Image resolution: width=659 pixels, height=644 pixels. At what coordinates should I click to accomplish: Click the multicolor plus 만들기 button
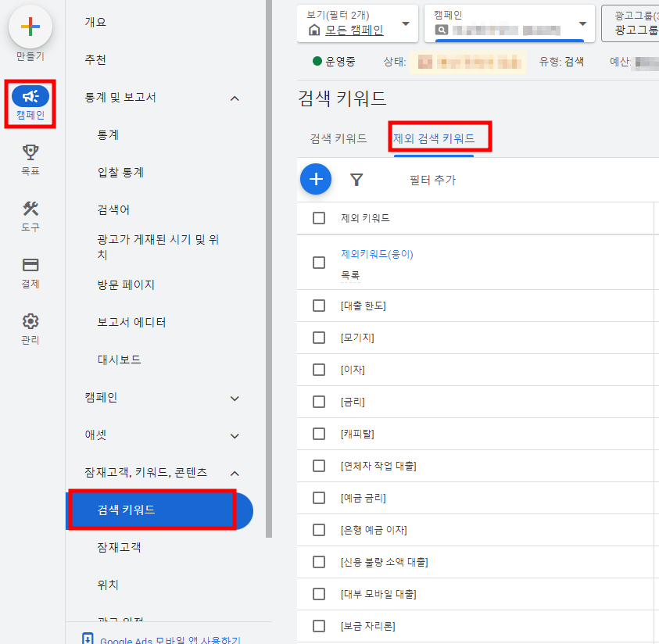[x=30, y=27]
